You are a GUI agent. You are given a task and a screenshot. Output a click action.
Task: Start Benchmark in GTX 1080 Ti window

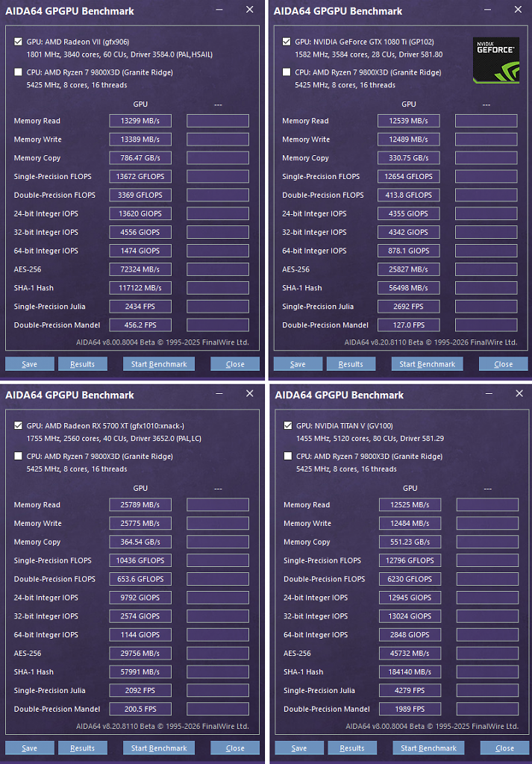[x=428, y=364]
